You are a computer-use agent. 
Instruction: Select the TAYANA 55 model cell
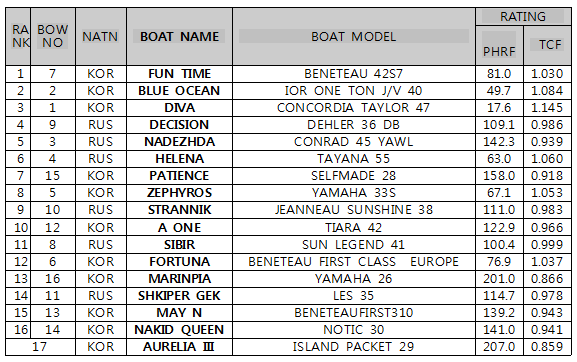tap(354, 159)
